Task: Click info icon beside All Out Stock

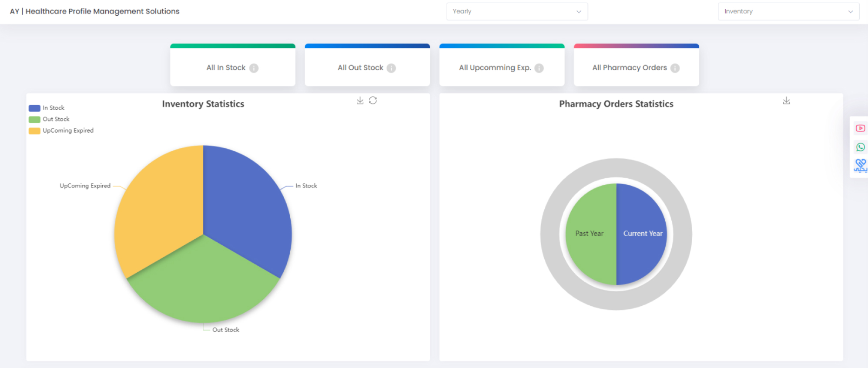Action: click(x=391, y=68)
